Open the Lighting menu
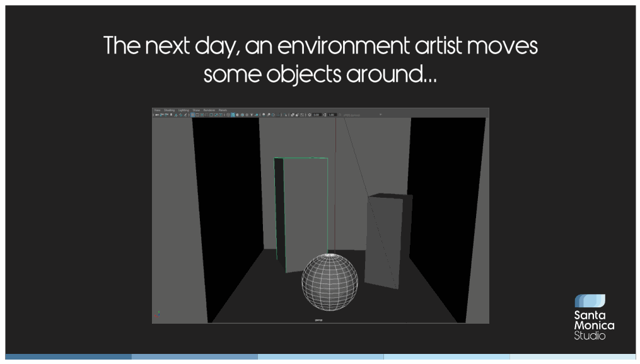 coord(183,110)
